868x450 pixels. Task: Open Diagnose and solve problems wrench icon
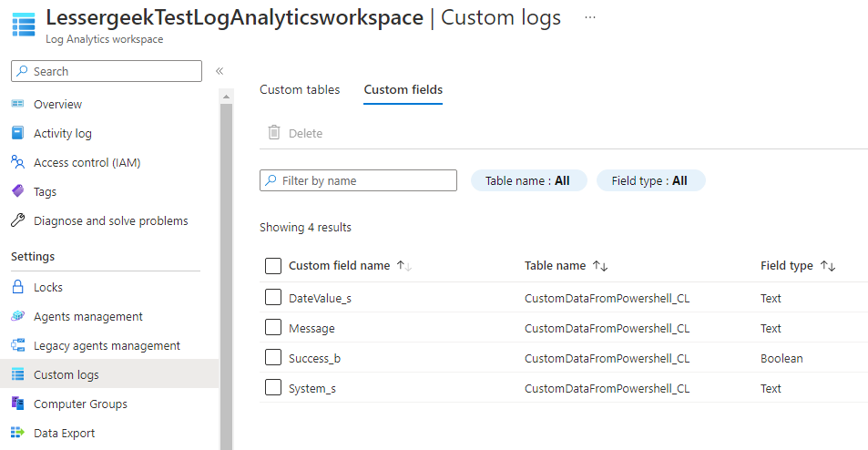point(17,220)
